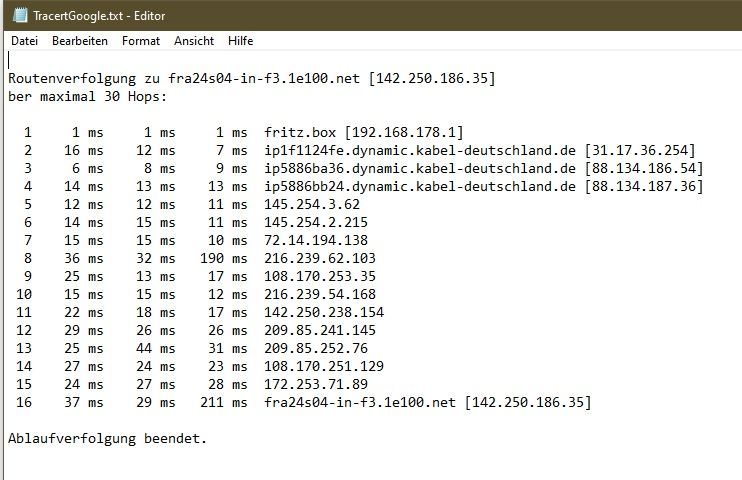
Task: Click the IP 31.17.36.254 in hop 2
Action: [x=640, y=151]
